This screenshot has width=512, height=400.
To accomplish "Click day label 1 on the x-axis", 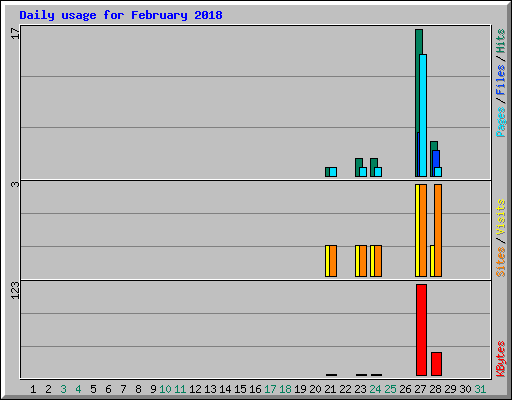I will [x=33, y=389].
